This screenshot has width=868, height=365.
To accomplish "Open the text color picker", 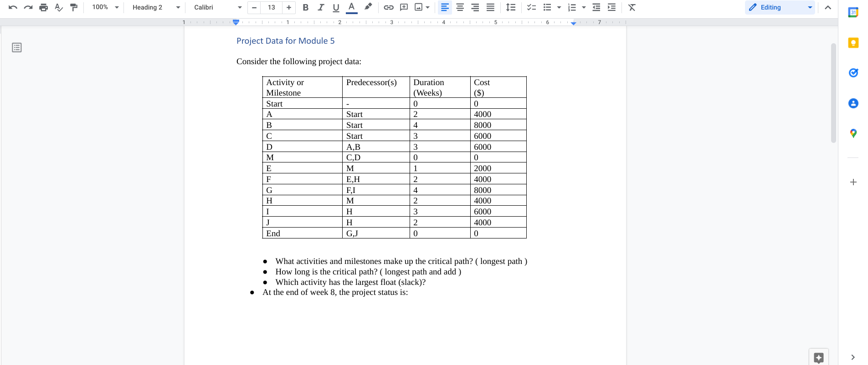I will pyautogui.click(x=351, y=7).
